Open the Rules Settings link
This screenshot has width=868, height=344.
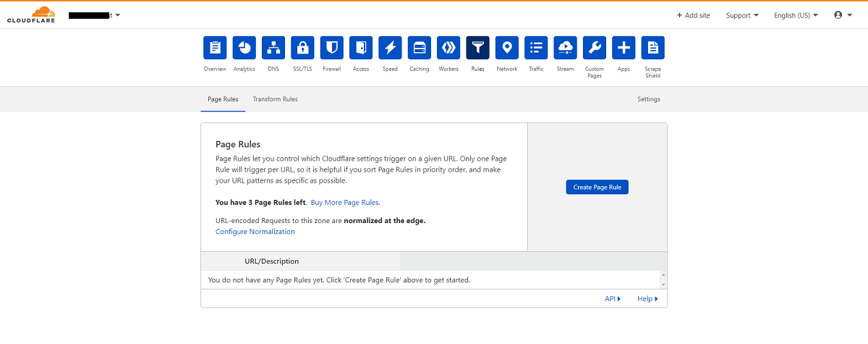coord(648,99)
